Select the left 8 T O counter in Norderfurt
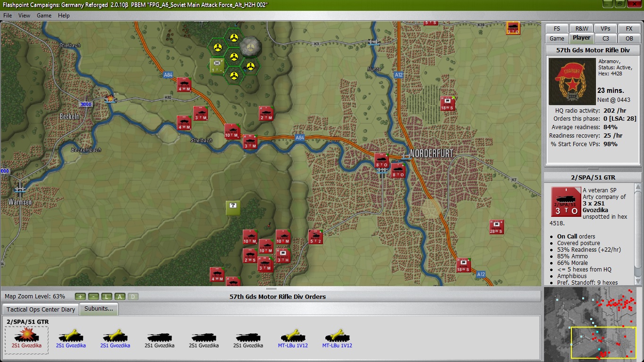This screenshot has width=644, height=362. [x=381, y=161]
